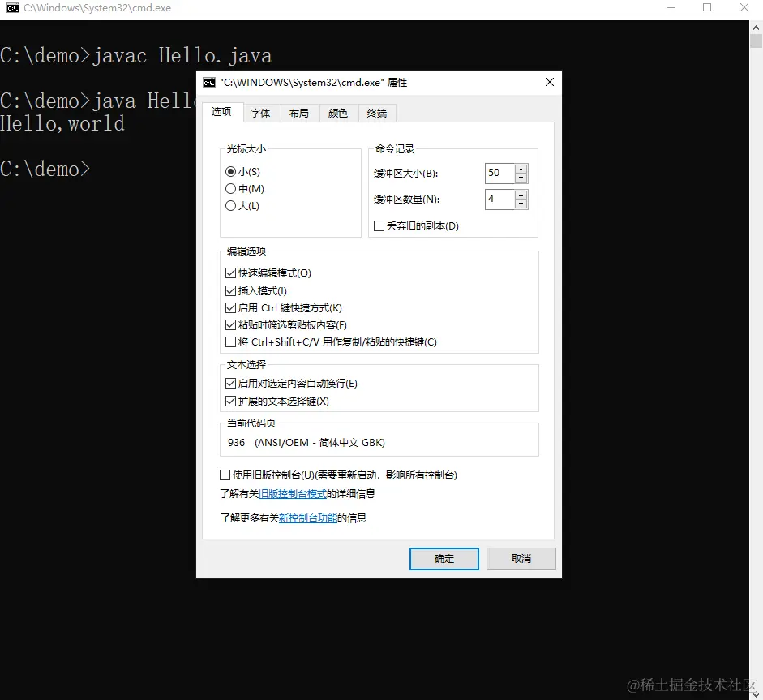Open the 新控制台功能 info link

point(307,517)
